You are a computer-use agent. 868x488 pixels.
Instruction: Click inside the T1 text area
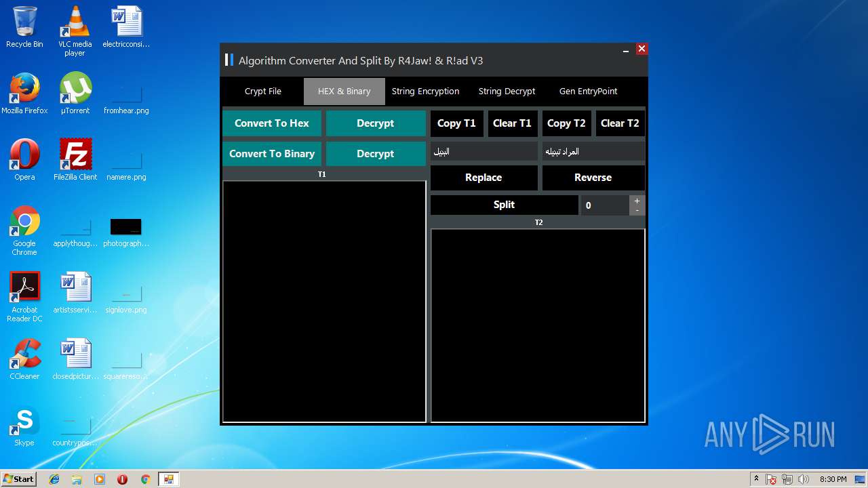pyautogui.click(x=324, y=302)
